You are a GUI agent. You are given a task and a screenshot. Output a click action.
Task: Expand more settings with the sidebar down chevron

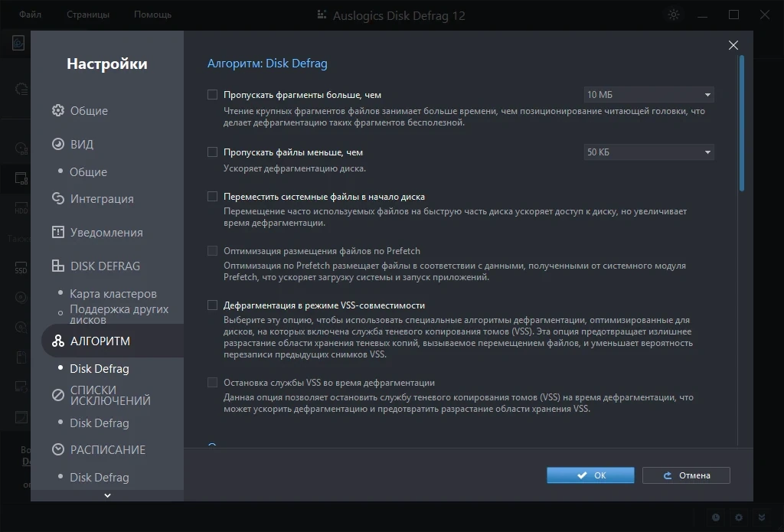click(x=107, y=495)
